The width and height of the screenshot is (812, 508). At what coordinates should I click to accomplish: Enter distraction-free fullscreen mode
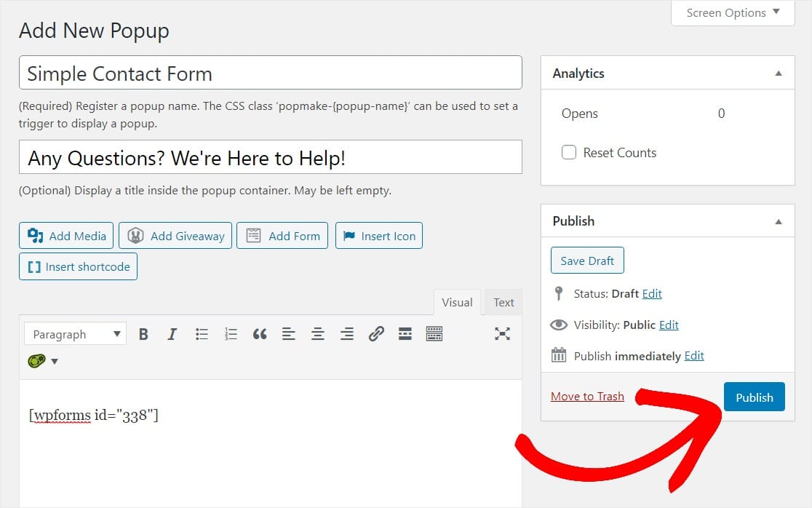coord(503,333)
